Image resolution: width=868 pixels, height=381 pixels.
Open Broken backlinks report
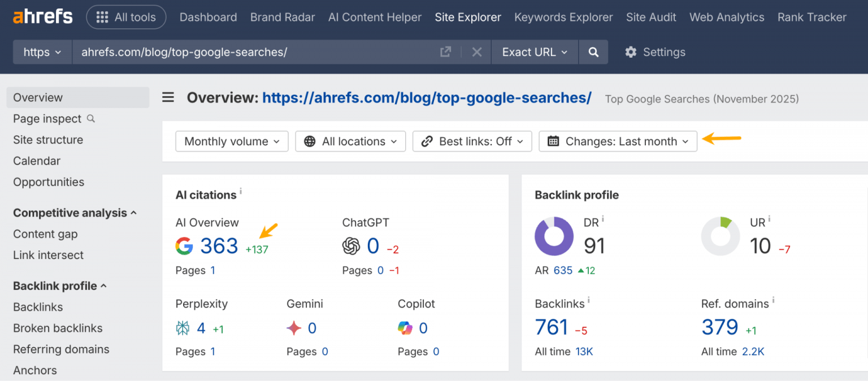(x=58, y=328)
